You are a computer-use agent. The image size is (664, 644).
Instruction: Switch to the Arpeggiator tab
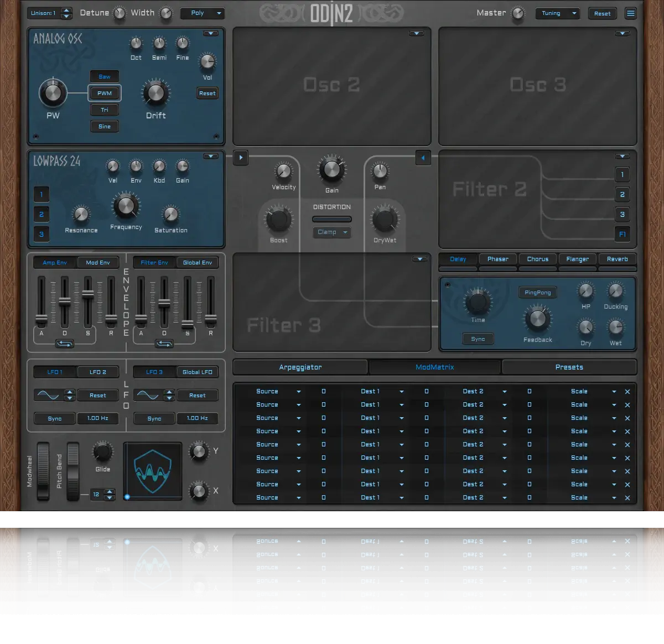pos(300,367)
